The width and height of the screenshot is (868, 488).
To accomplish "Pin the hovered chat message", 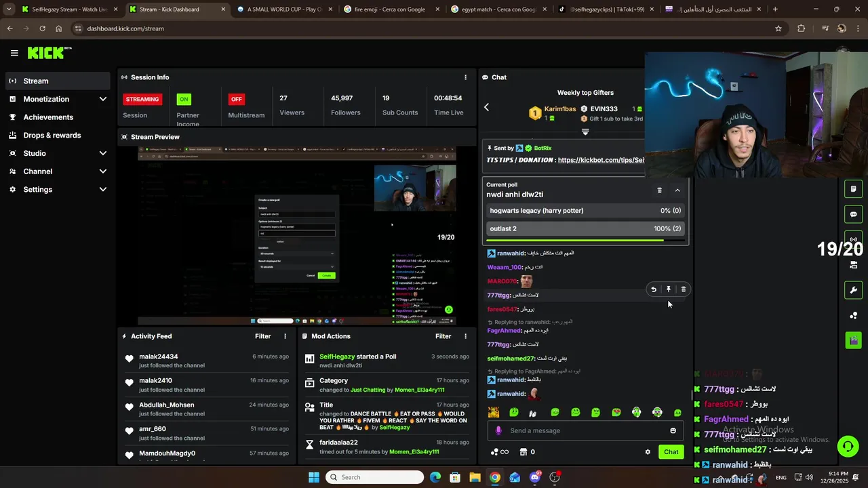I will pyautogui.click(x=669, y=289).
